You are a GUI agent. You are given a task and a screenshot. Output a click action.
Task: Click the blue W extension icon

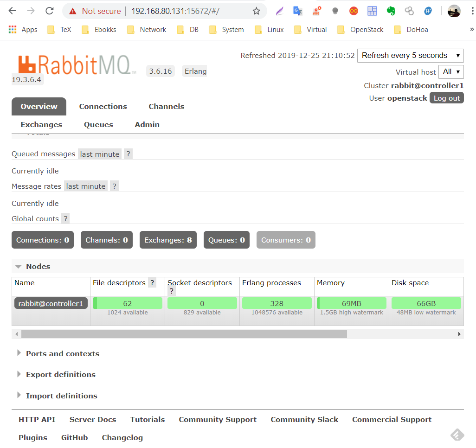(428, 11)
